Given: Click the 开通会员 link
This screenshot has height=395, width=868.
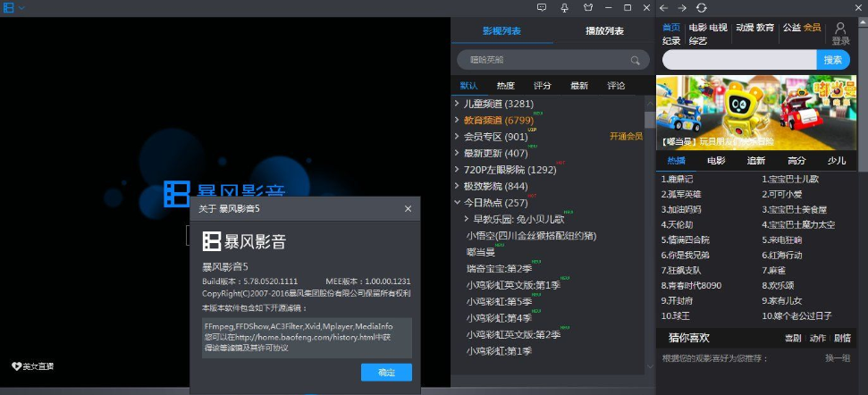Looking at the screenshot, I should point(626,136).
